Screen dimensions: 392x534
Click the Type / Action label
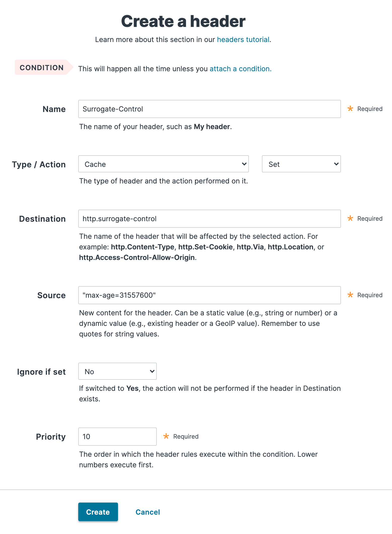point(38,164)
